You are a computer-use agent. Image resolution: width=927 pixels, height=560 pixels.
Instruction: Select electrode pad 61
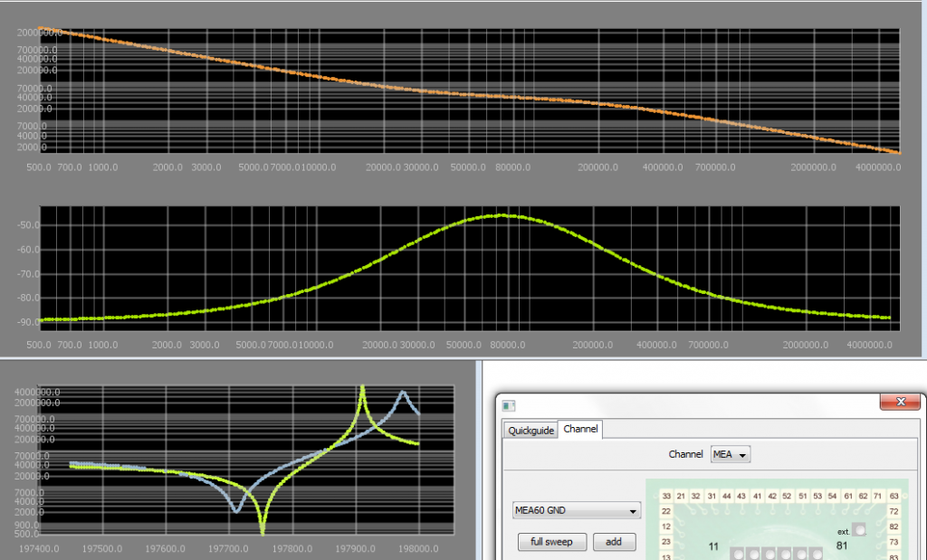click(x=848, y=497)
